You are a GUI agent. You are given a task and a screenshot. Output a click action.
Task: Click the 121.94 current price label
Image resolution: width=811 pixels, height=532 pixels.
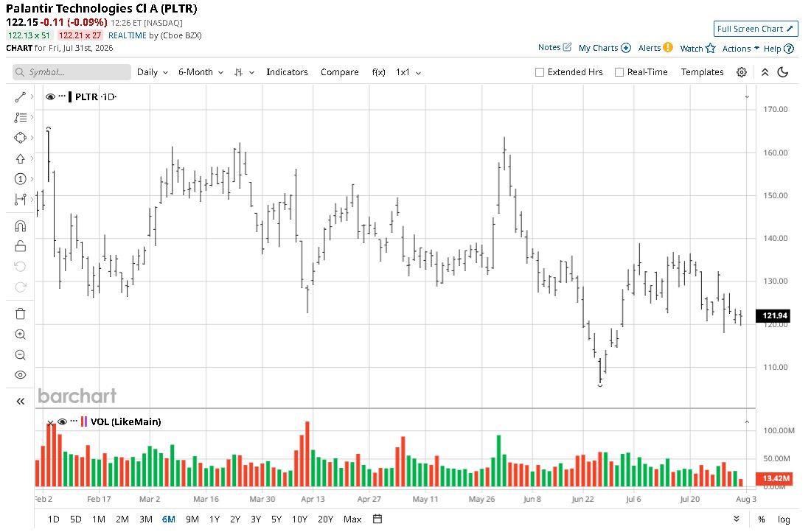(x=774, y=315)
